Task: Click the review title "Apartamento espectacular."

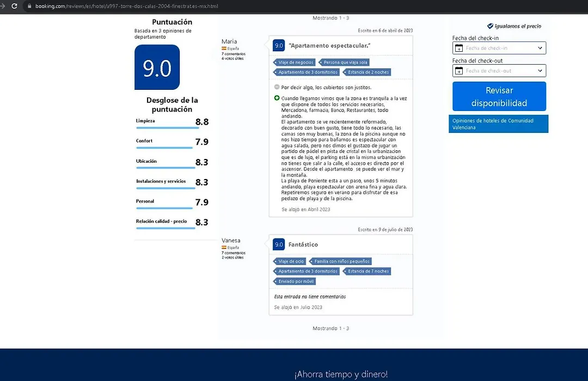Action: [329, 45]
